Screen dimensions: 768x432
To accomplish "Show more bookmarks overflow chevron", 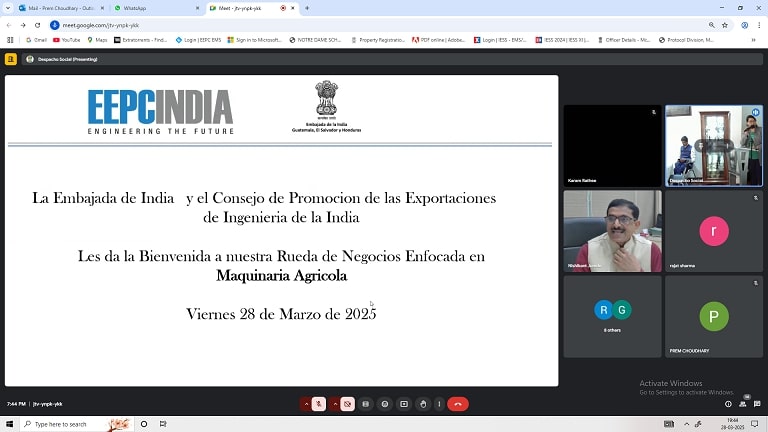I will click(753, 40).
